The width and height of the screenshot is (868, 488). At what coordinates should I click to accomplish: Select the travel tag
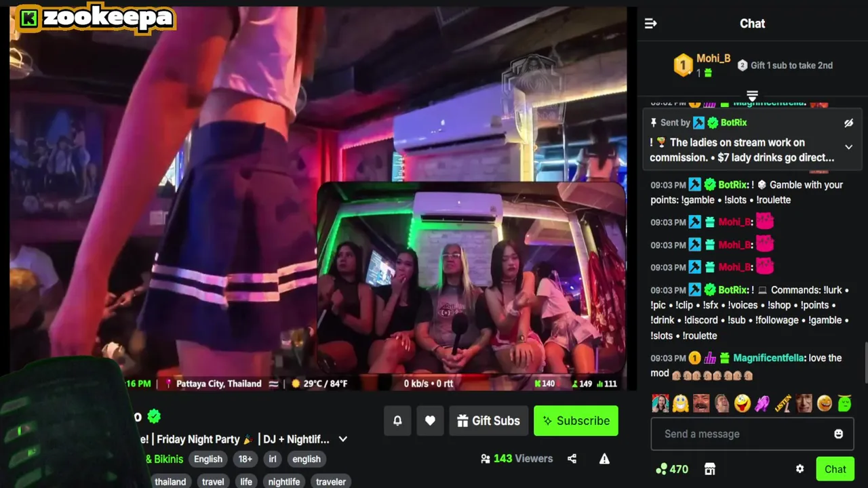click(213, 482)
